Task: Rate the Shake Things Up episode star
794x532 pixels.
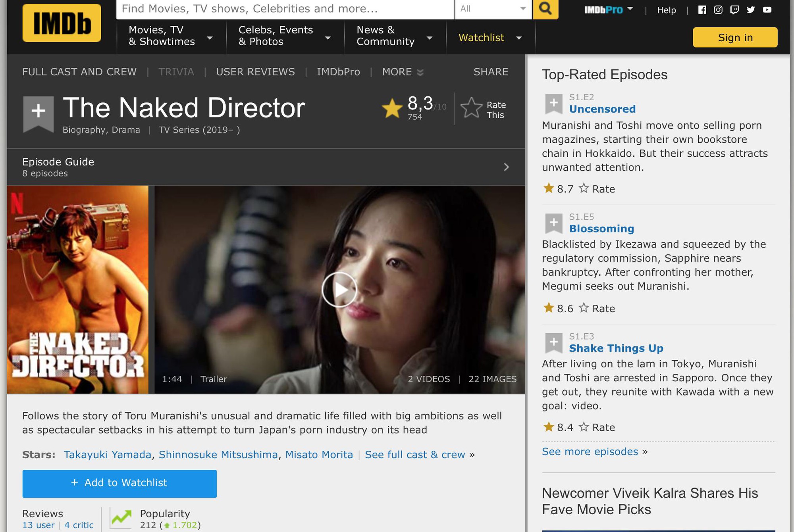Action: [583, 427]
